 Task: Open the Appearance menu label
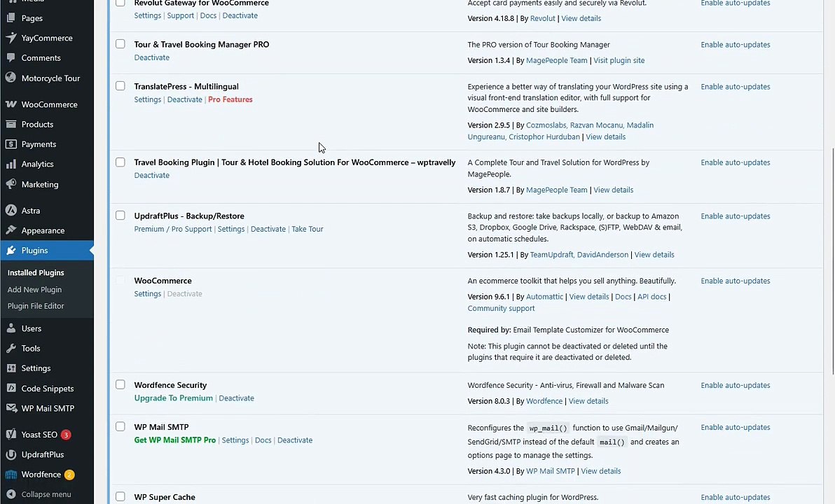[43, 230]
